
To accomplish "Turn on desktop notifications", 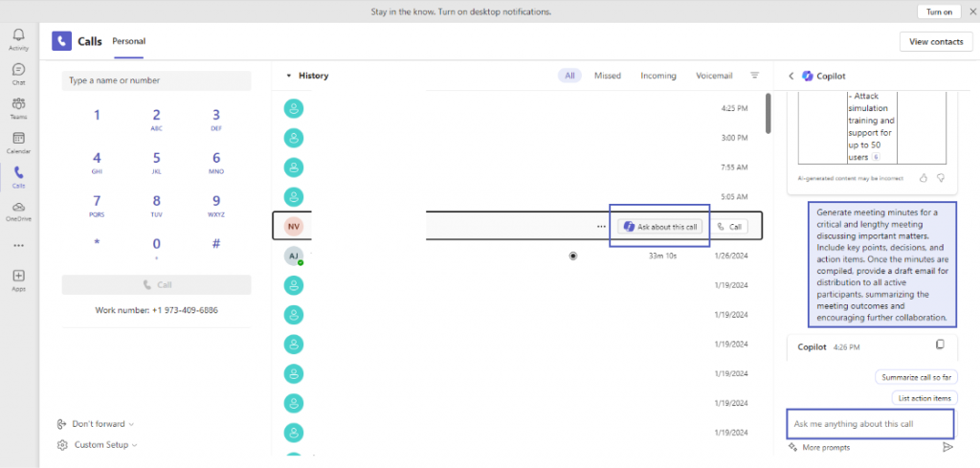I will [939, 11].
